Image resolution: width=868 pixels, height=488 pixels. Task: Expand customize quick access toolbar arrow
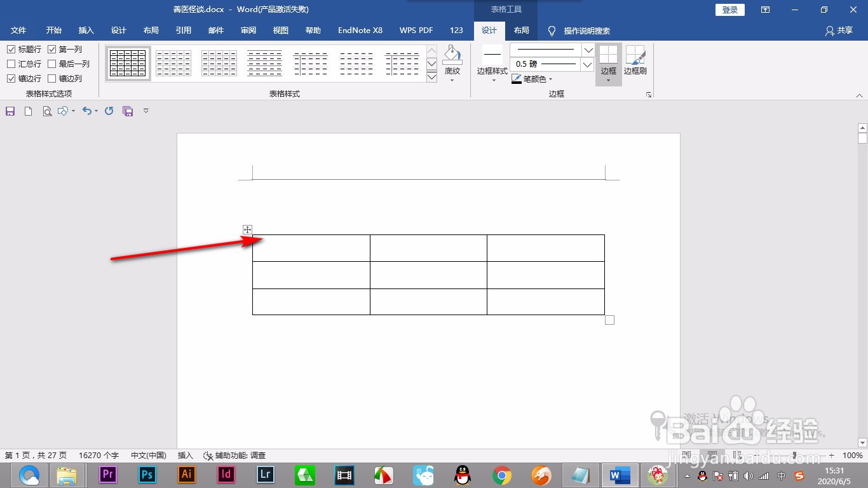[x=146, y=111]
